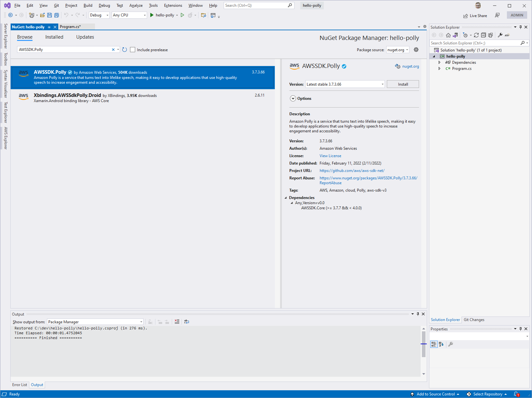Image resolution: width=532 pixels, height=398 pixels.
Task: Switch to the Updates tab
Action: pyautogui.click(x=85, y=37)
